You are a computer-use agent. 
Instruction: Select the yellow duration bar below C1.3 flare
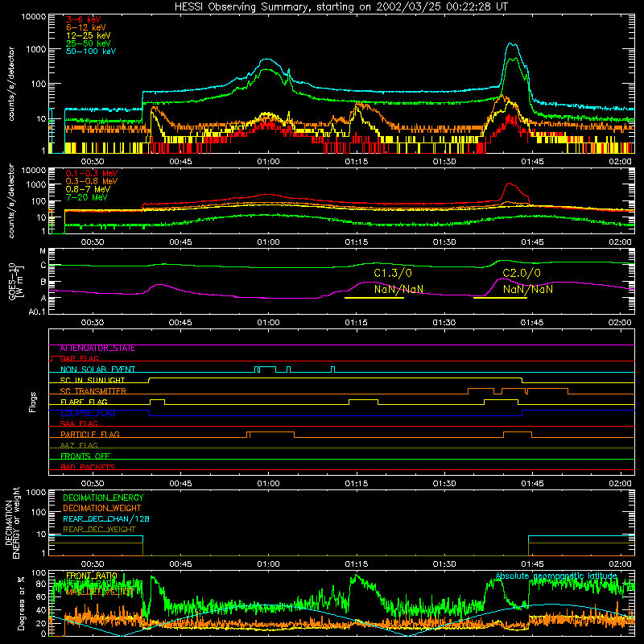(374, 298)
